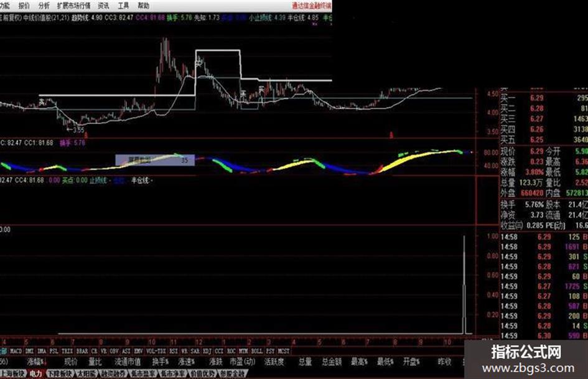Switch to the RSI indicator tab

pyautogui.click(x=173, y=351)
